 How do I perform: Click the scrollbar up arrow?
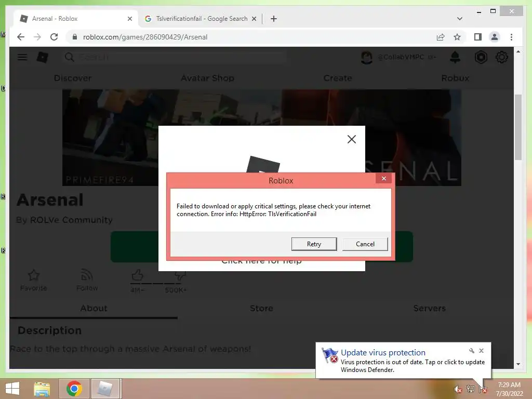tap(518, 51)
